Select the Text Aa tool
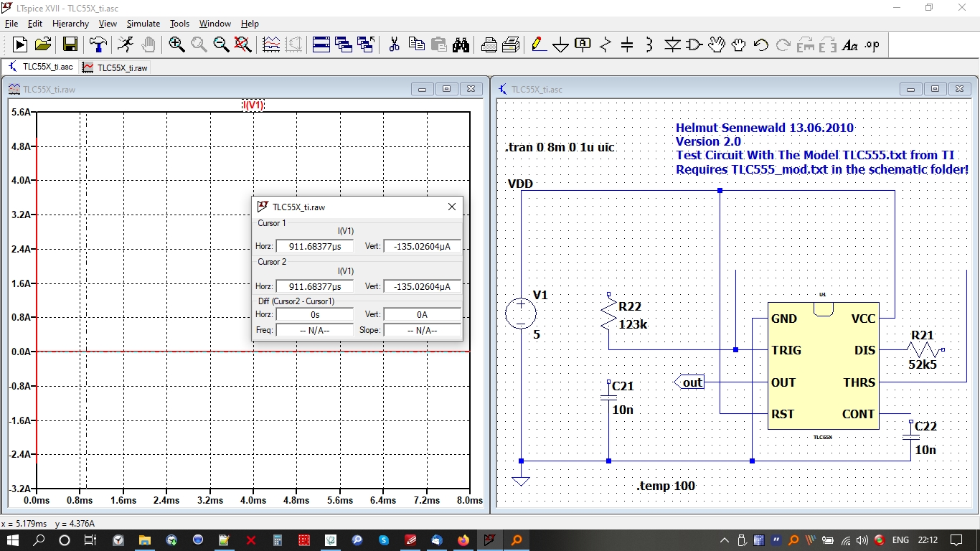The width and height of the screenshot is (980, 551). [x=850, y=44]
